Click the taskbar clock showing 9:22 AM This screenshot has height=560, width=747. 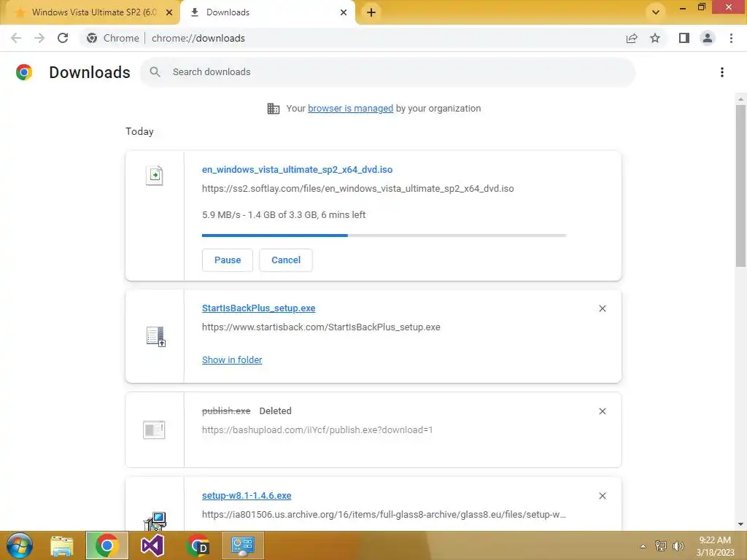pos(715,546)
